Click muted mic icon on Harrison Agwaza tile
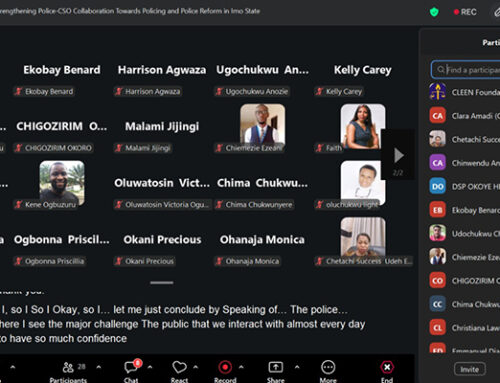 (x=119, y=91)
